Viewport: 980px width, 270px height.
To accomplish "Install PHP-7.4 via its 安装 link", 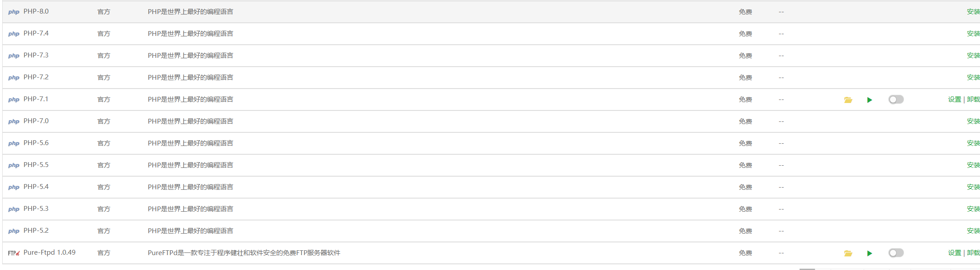I will (973, 34).
